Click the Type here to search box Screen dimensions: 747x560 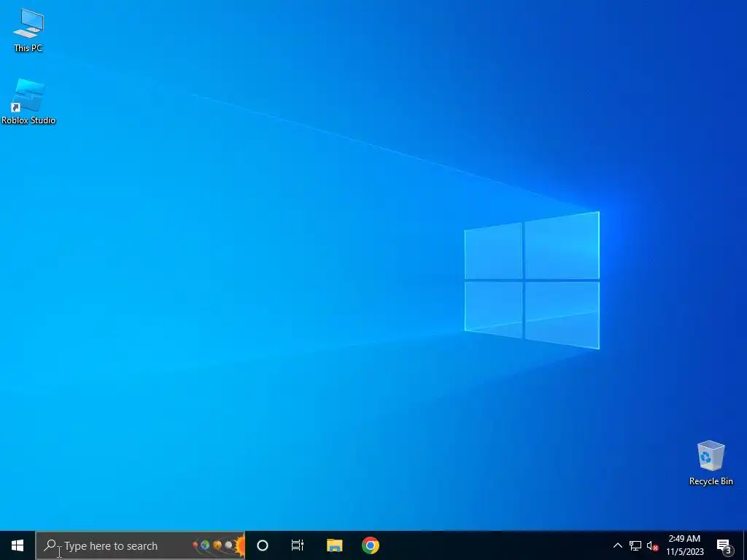click(x=140, y=545)
